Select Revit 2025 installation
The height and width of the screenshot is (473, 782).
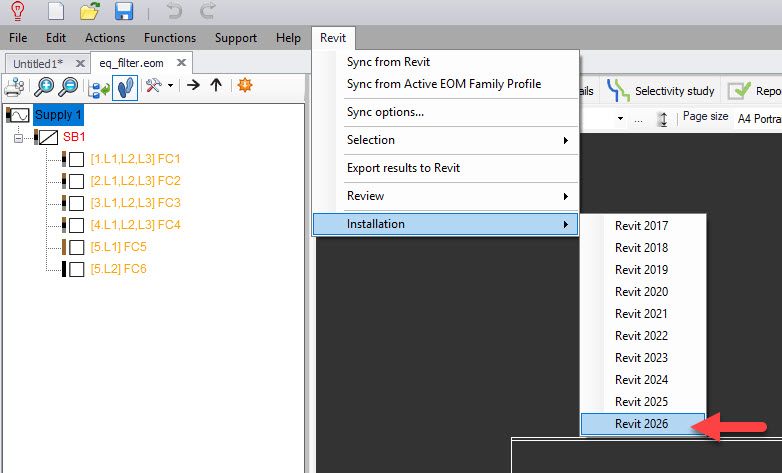click(643, 402)
